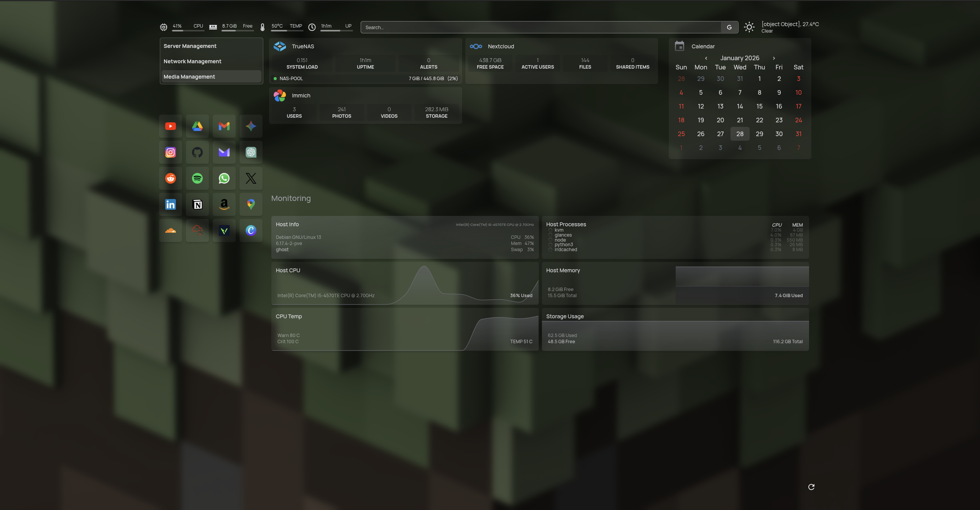Click the page refresh icon
Image resolution: width=980 pixels, height=510 pixels.
click(x=811, y=487)
